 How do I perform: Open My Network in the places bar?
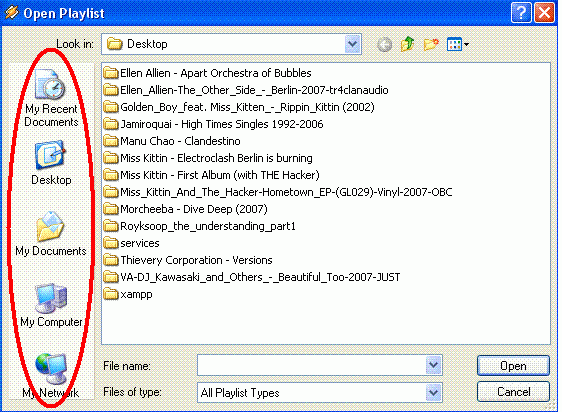[x=51, y=376]
